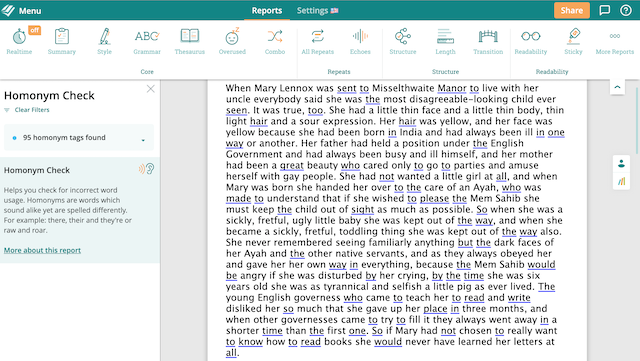Open the Transition report
The height and width of the screenshot is (361, 640).
(488, 41)
